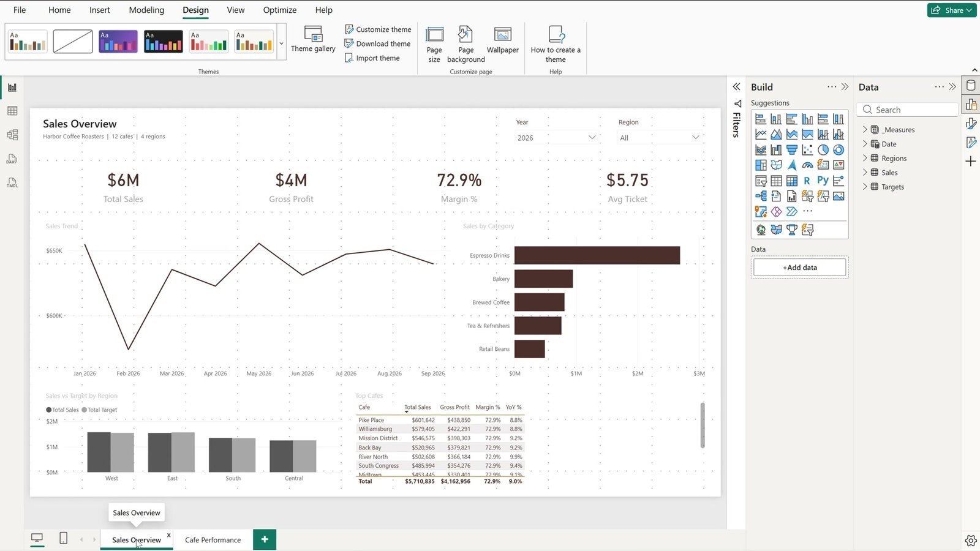Viewport: 980px width, 551px height.
Task: Choose the R script visual
Action: pos(807,181)
